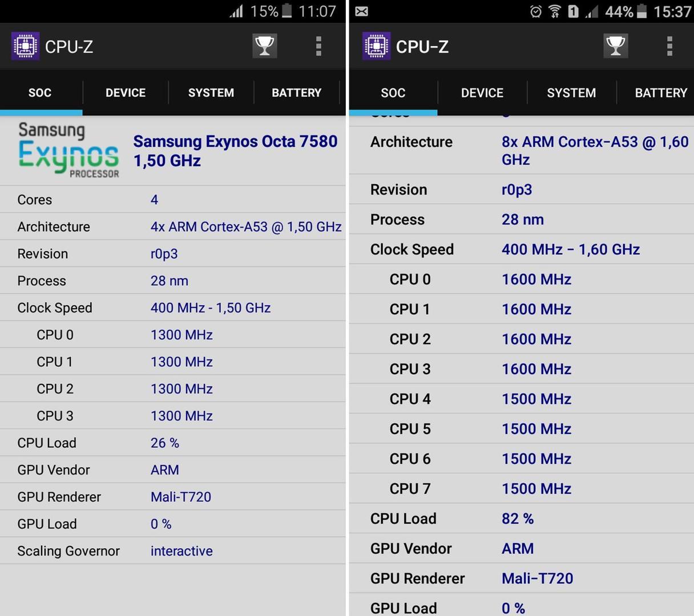Tap the signal strength bars indicator
694x616 pixels.
coord(237,10)
